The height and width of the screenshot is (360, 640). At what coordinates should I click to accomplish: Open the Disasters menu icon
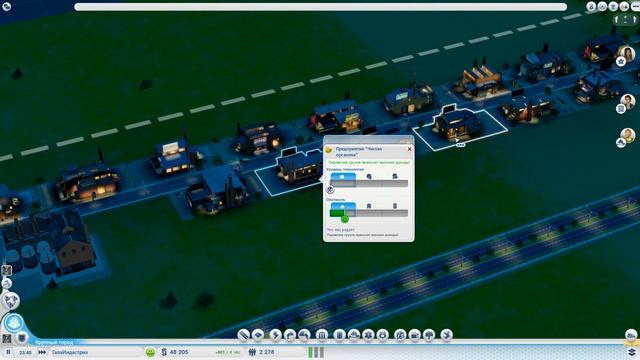(x=447, y=335)
